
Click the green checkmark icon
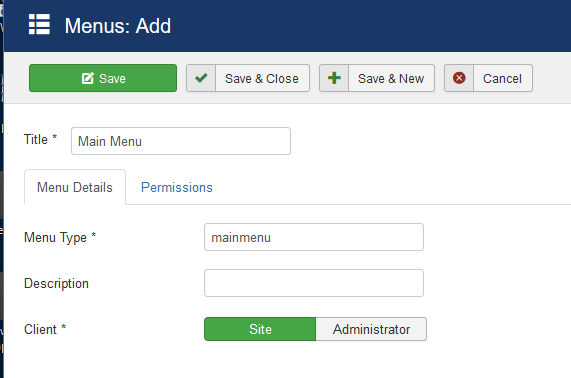(201, 78)
